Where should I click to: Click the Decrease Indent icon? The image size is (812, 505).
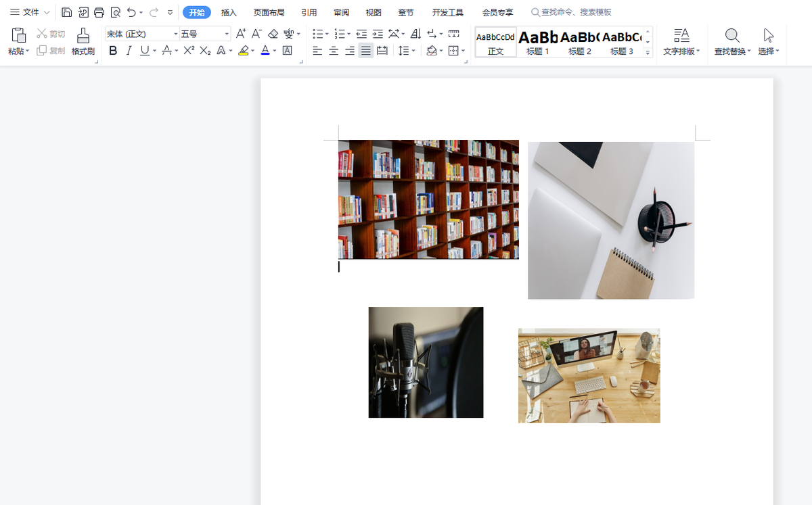tap(361, 34)
